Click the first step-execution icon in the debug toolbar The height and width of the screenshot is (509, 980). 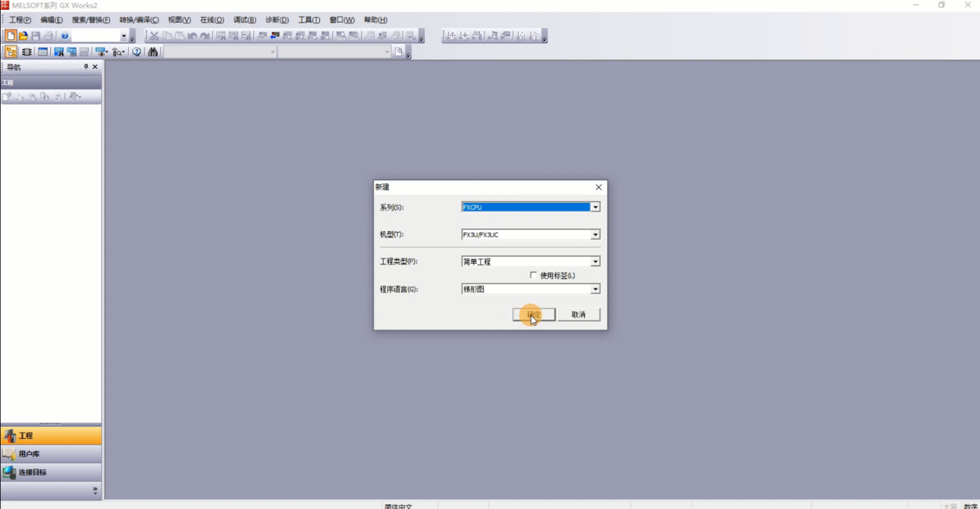tap(452, 36)
